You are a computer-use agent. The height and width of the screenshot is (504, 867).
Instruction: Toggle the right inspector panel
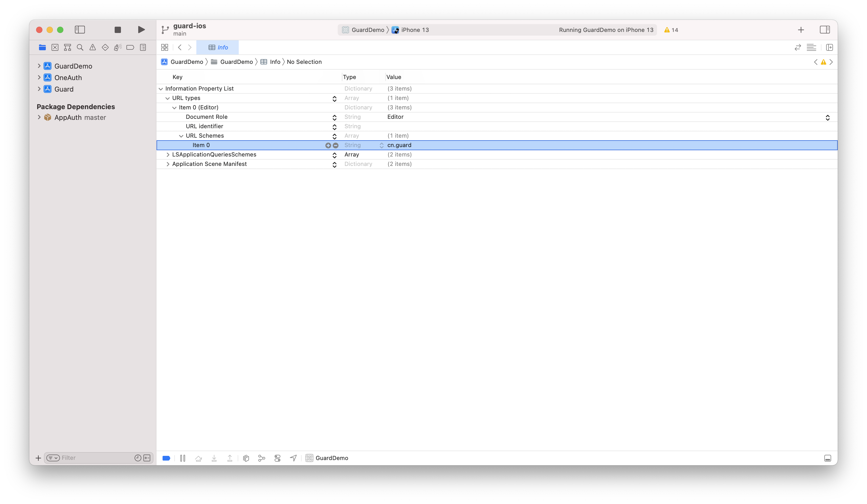[x=824, y=30]
